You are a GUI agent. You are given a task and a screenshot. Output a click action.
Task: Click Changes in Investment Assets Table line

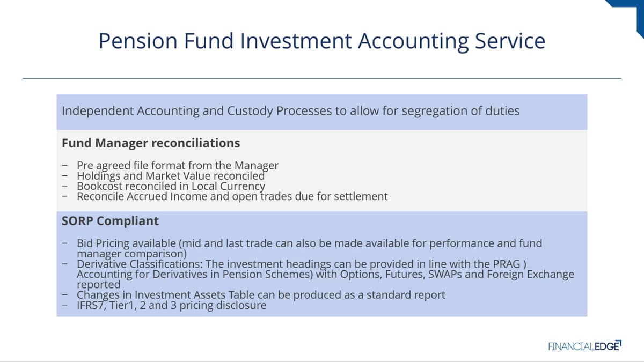(x=261, y=295)
